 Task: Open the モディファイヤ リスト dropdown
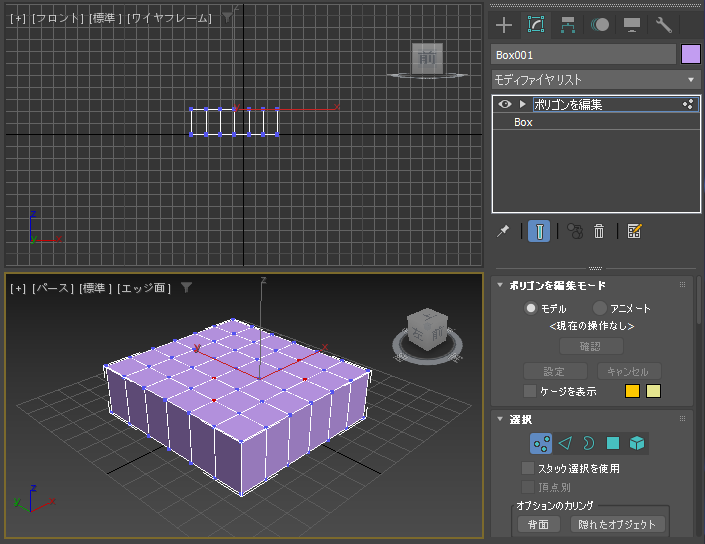click(x=596, y=80)
